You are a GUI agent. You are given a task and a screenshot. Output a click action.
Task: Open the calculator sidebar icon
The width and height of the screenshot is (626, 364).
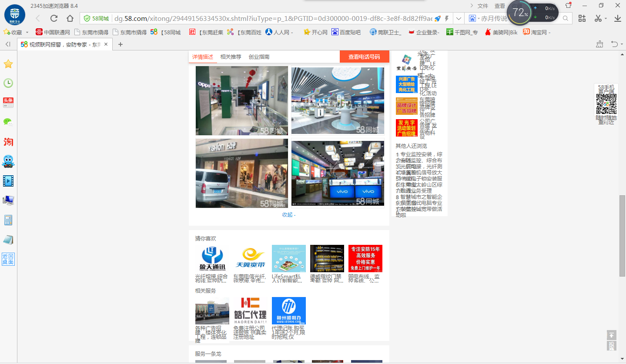click(8, 220)
